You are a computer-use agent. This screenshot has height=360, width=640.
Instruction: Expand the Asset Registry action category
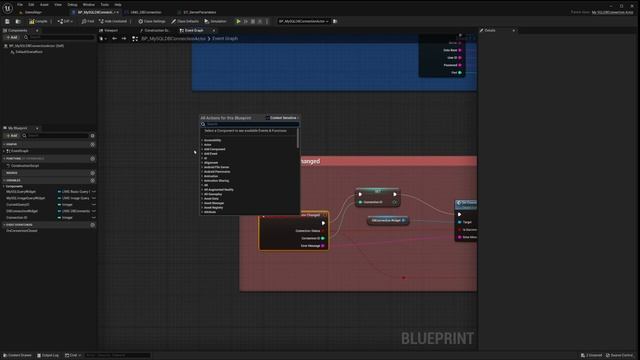pos(202,208)
